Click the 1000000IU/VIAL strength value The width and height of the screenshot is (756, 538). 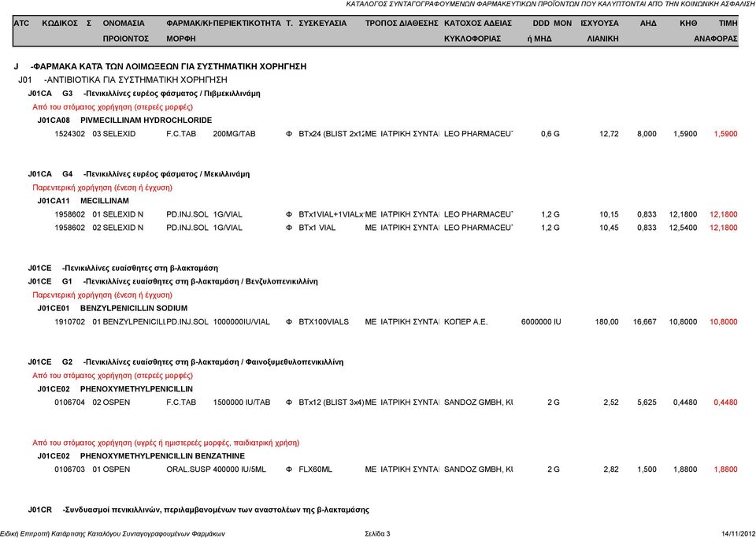241,322
